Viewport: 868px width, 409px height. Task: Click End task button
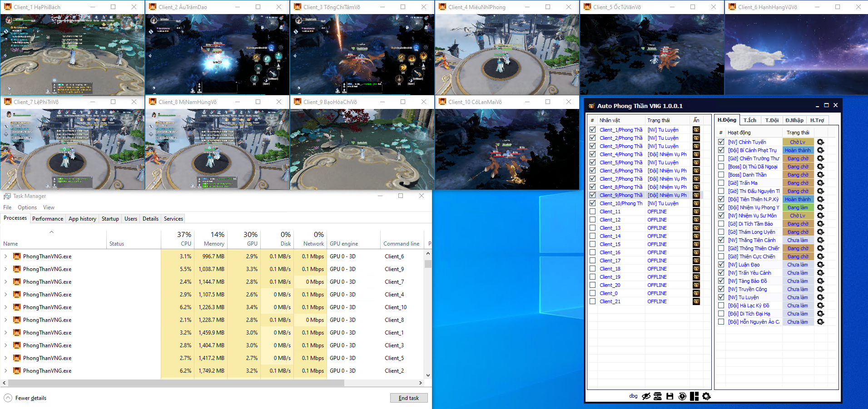409,398
